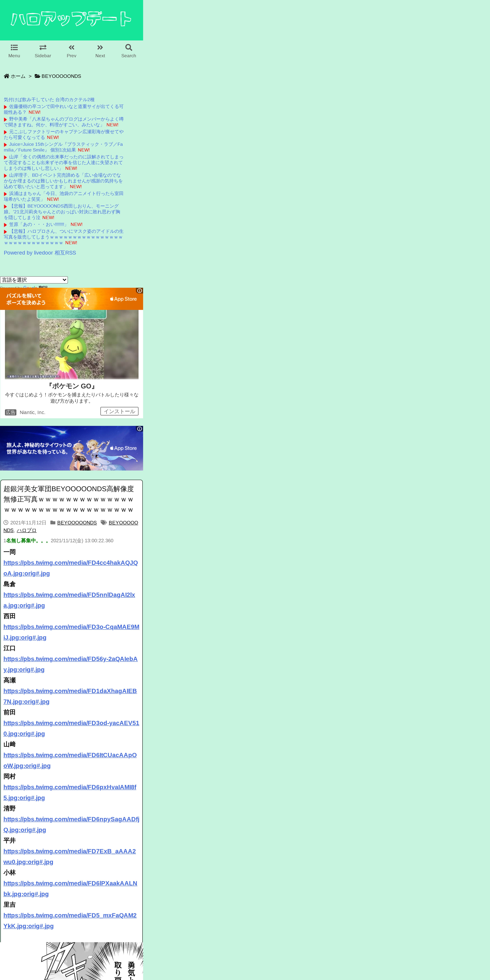Open 一岡 image link FD4cc4hakAQJQoA
The height and width of the screenshot is (980, 490).
[71, 568]
